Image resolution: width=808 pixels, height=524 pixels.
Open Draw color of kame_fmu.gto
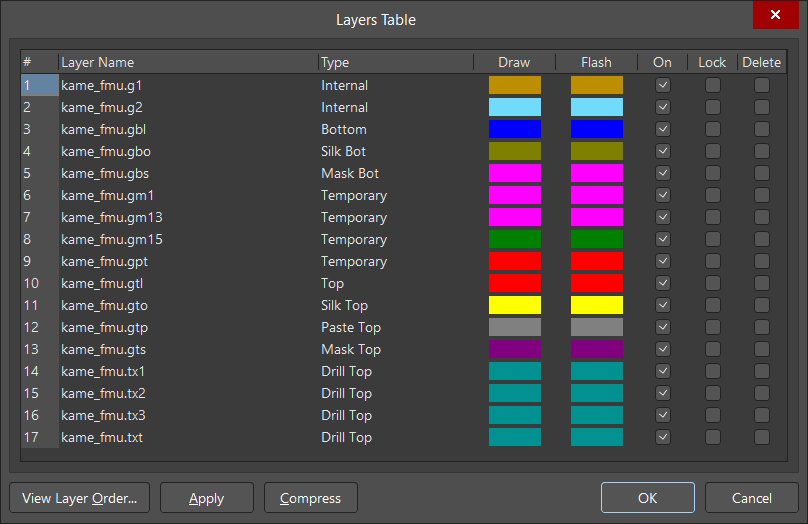point(515,305)
